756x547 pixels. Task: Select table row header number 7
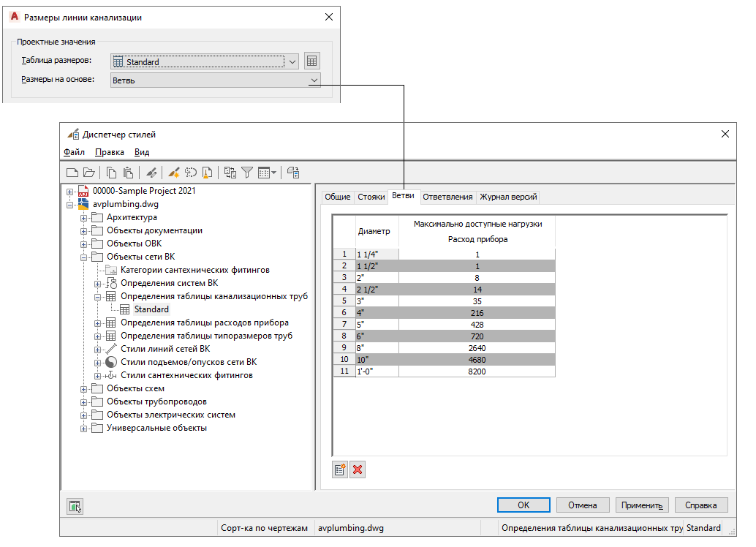pyautogui.click(x=344, y=325)
